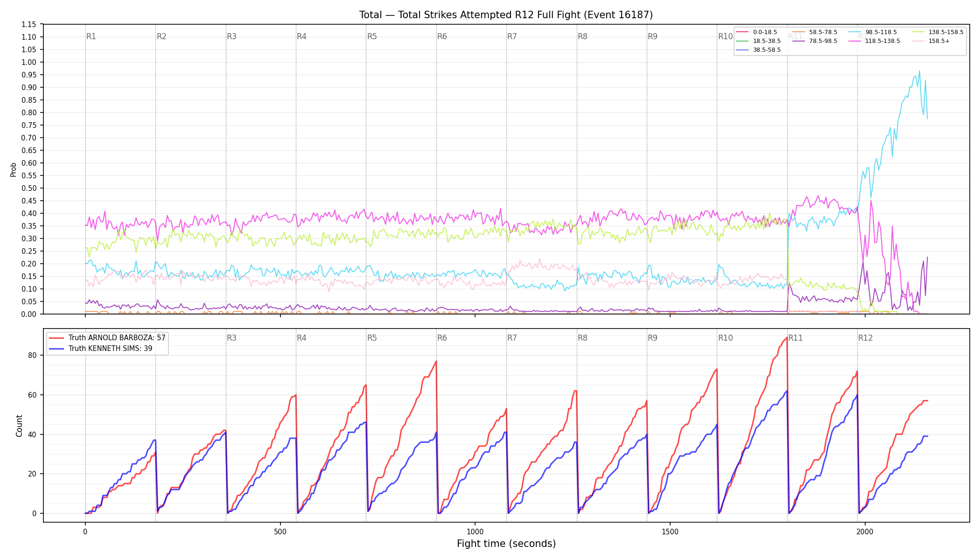The height and width of the screenshot is (560, 980).
Task: Click the lime line swatch for 138.5-158.5
Action: coord(917,32)
